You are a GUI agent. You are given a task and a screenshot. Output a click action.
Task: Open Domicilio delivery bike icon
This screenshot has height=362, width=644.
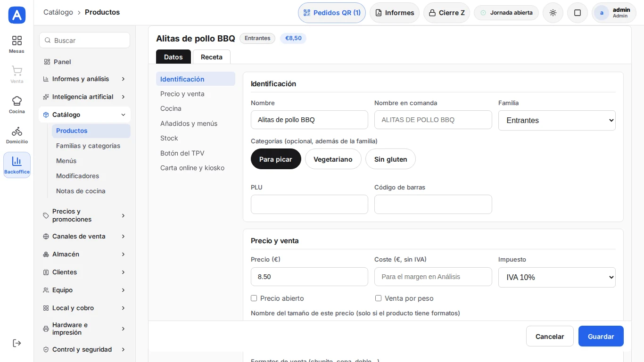click(17, 135)
